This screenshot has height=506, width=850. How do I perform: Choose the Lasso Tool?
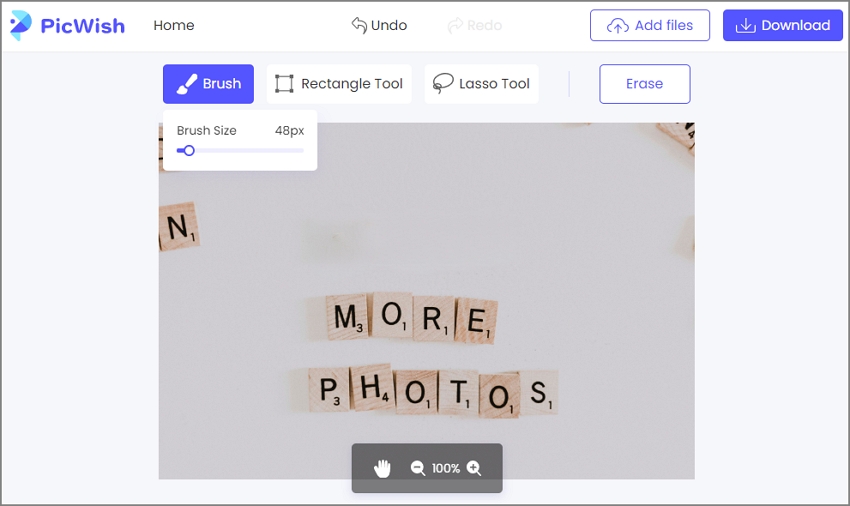coord(481,84)
